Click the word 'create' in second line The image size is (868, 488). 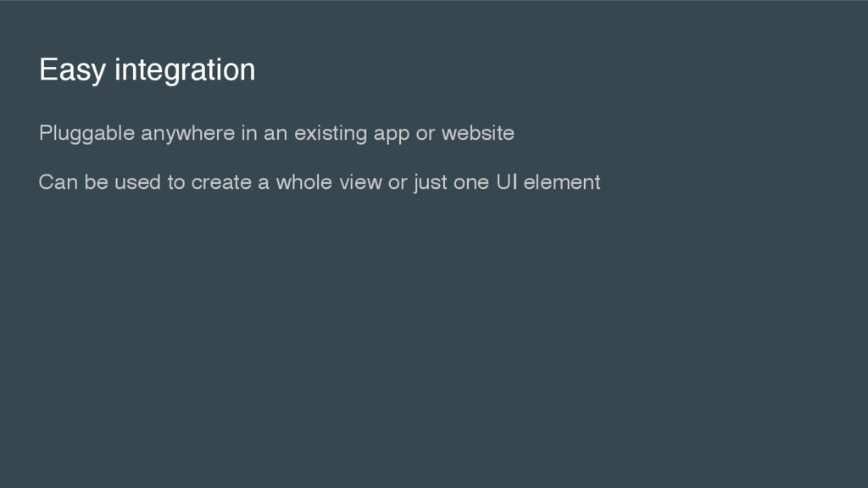tap(221, 183)
